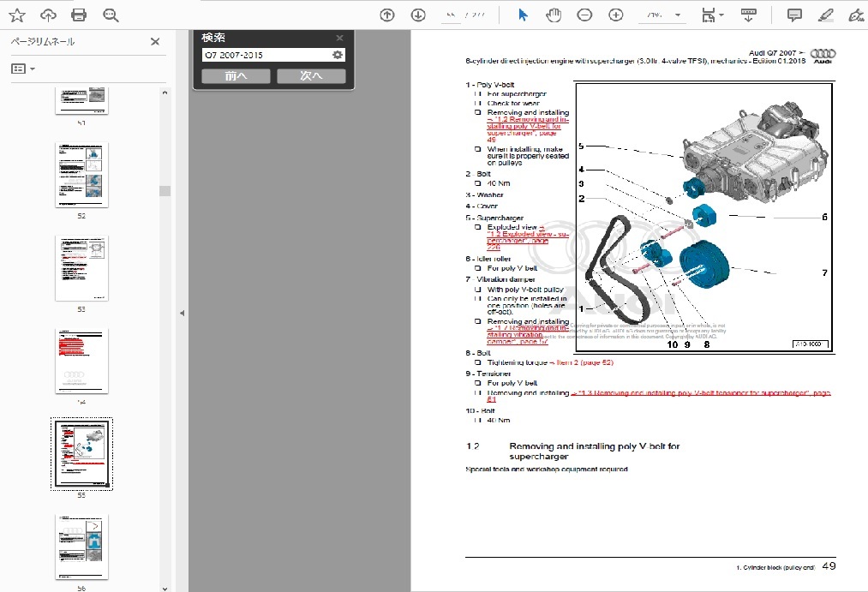
Task: Click the scrolling mode keyboard icon
Action: click(x=748, y=15)
